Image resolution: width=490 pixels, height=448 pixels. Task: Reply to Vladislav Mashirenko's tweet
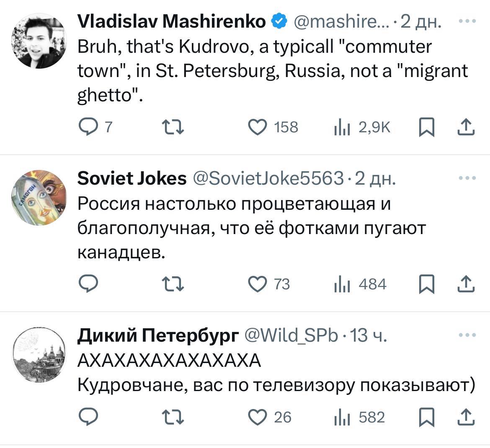(x=87, y=127)
